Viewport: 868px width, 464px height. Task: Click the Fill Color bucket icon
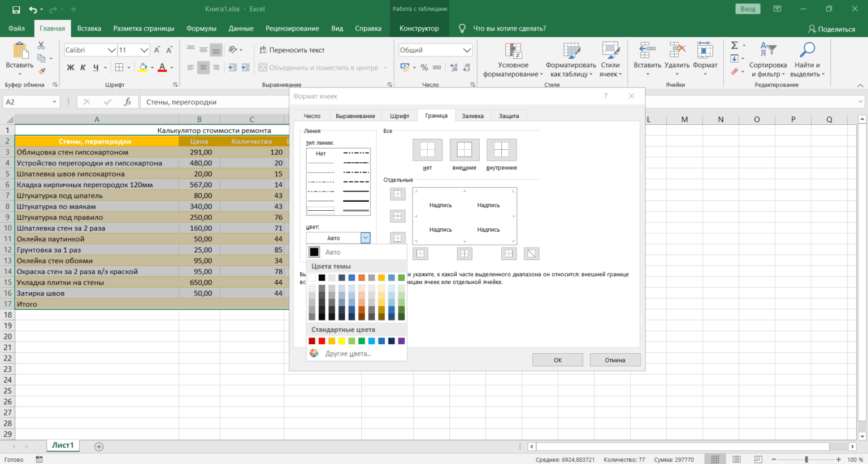(x=143, y=67)
